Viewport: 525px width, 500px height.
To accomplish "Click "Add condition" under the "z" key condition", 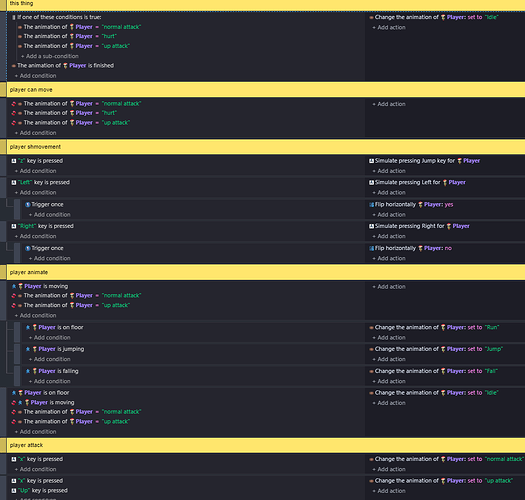I will coord(35,171).
